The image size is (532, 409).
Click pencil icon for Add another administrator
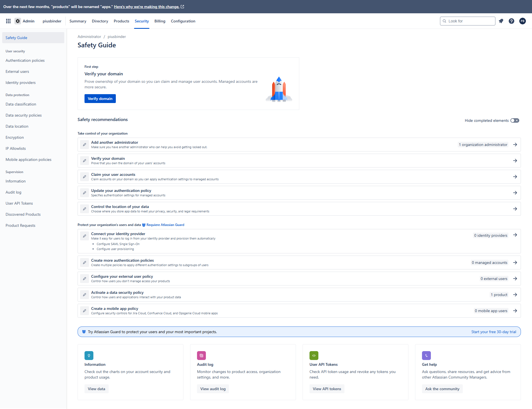click(x=85, y=145)
